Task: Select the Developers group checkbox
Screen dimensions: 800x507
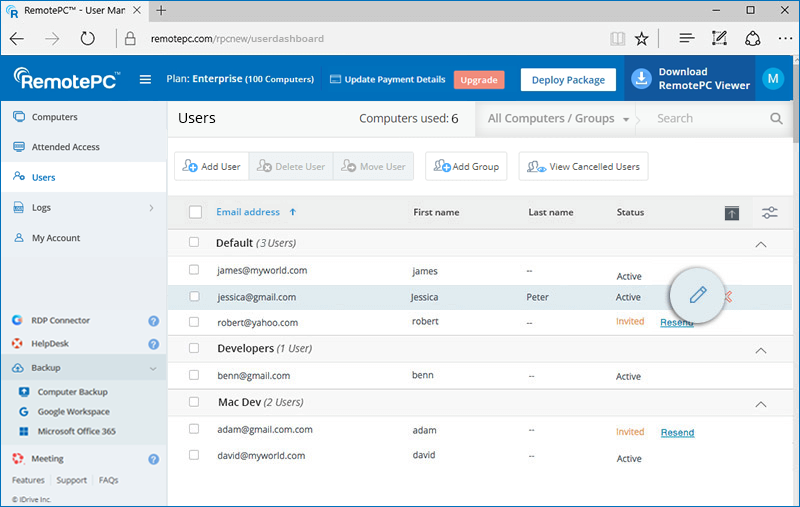Action: tap(195, 349)
